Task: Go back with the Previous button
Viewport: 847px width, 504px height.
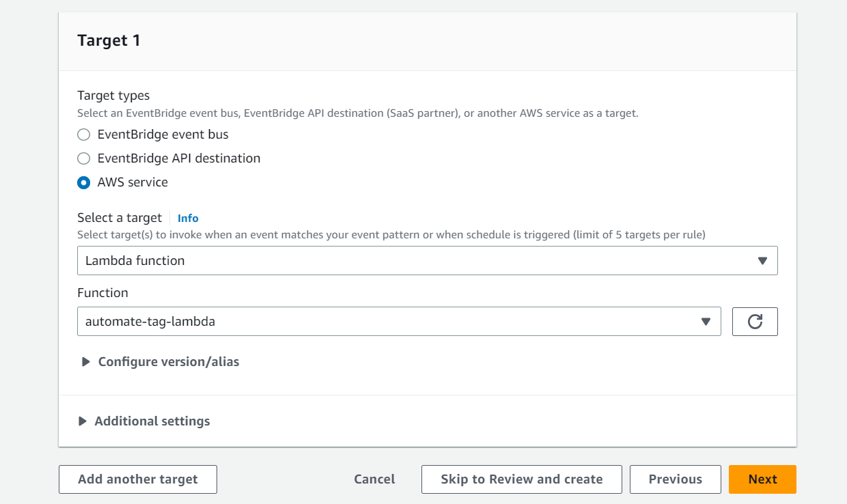Action: (675, 479)
